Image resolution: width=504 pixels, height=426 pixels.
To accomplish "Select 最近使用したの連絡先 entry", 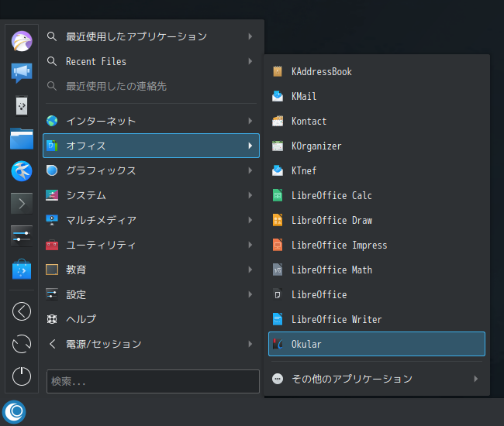I will coord(151,86).
